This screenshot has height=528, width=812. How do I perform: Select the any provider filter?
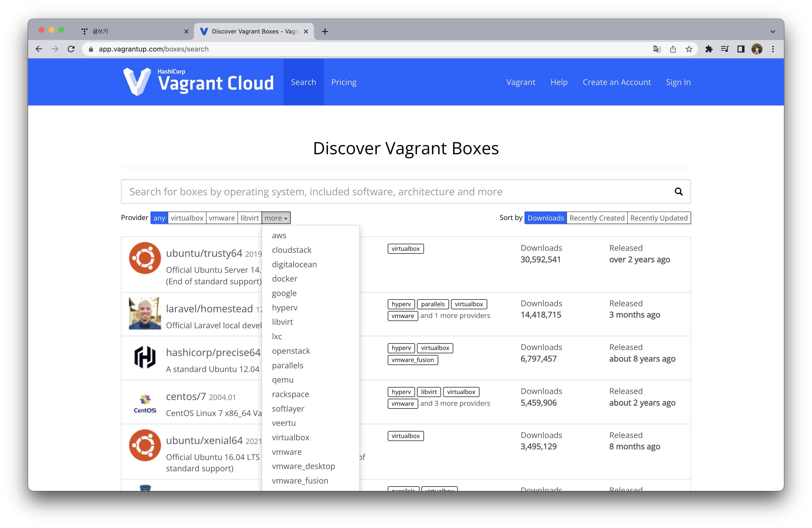(159, 218)
